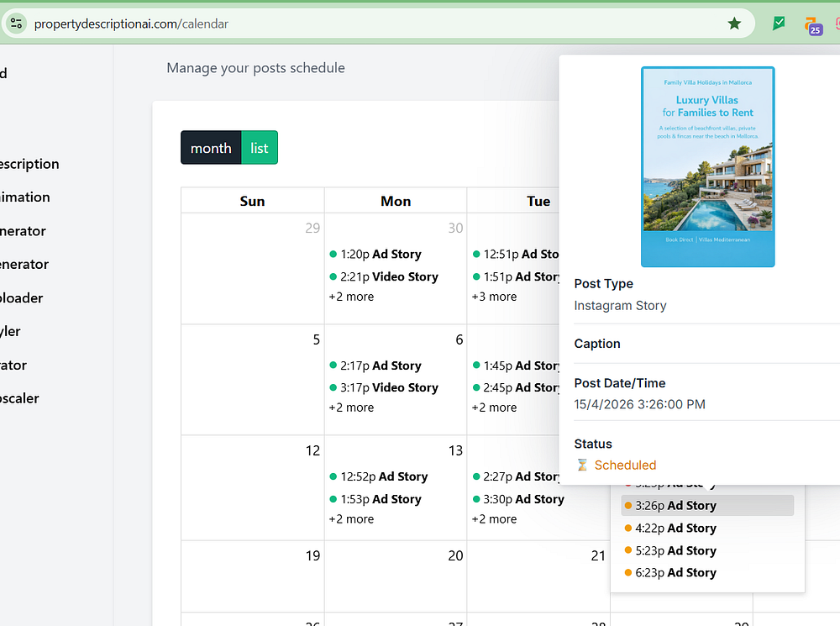This screenshot has height=626, width=840.
Task: Open the 1:20p Ad Story on Monday 30
Action: [375, 254]
